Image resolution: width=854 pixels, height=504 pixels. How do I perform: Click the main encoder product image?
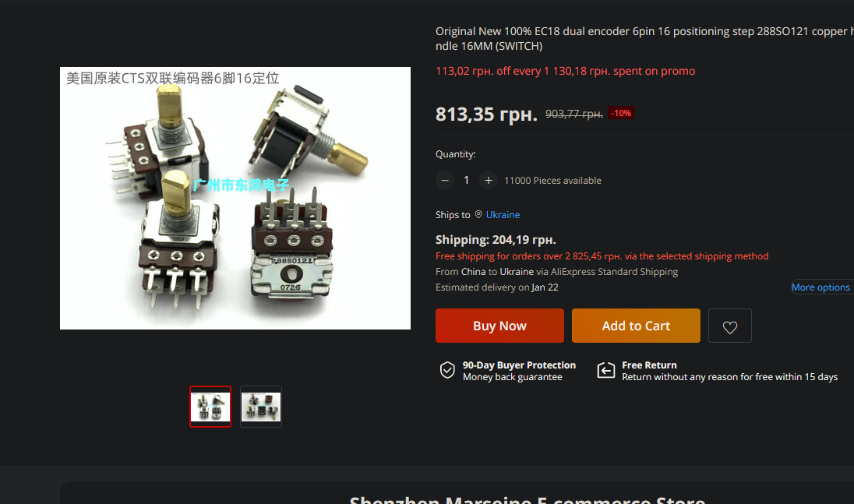coord(235,198)
